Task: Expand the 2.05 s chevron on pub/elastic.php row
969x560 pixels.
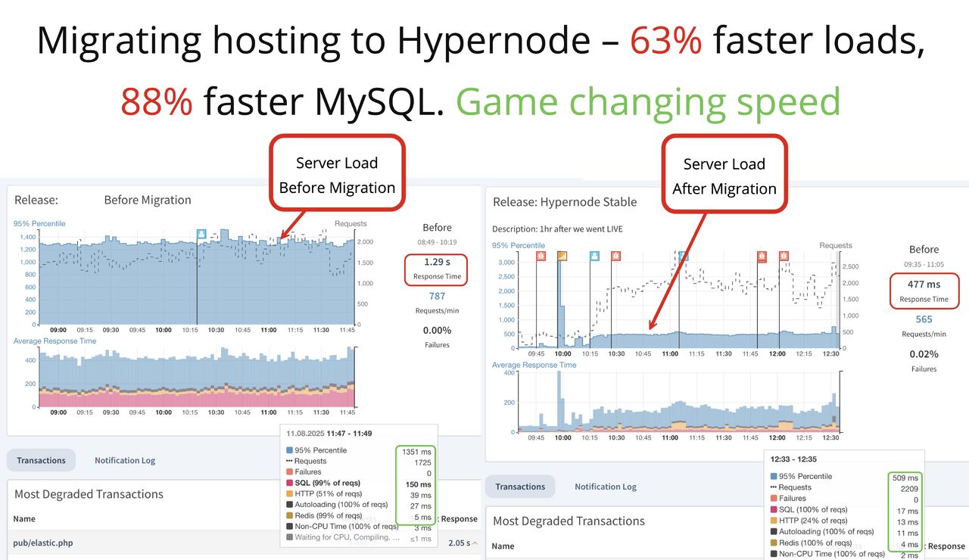Action: coord(475,543)
